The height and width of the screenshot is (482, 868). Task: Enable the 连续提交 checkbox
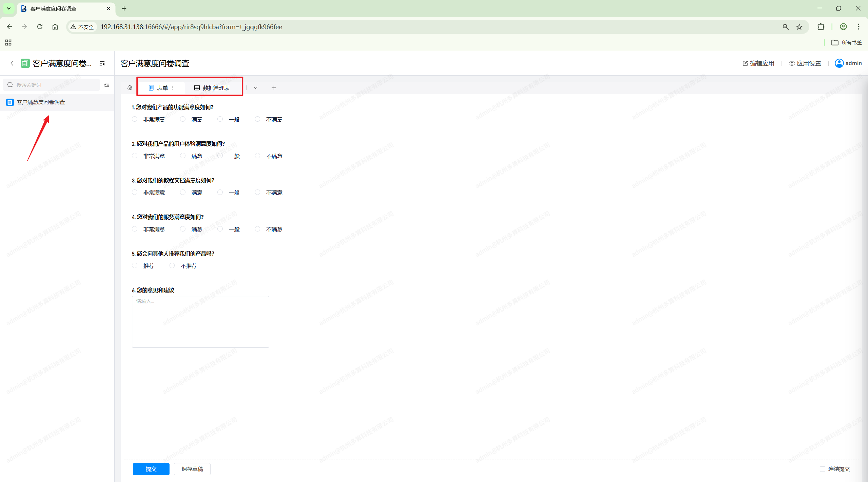(822, 469)
